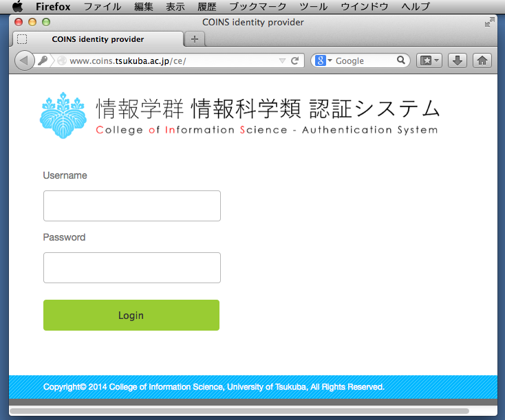Open the URL history dropdown arrow
Viewport: 505px width, 420px height.
pyautogui.click(x=282, y=60)
